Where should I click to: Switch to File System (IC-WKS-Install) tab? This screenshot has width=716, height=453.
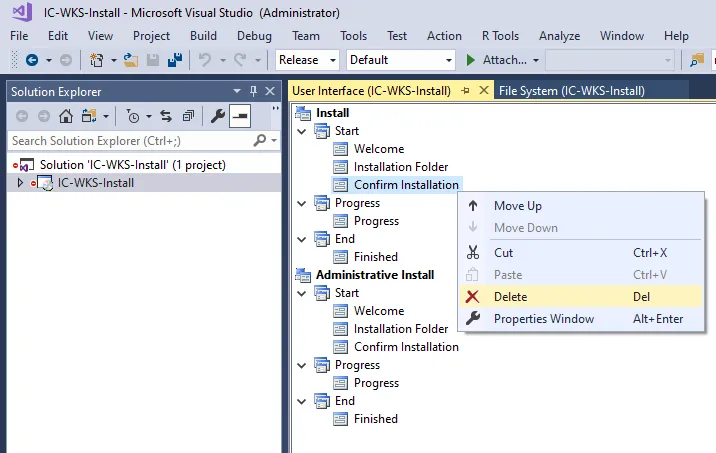(572, 90)
